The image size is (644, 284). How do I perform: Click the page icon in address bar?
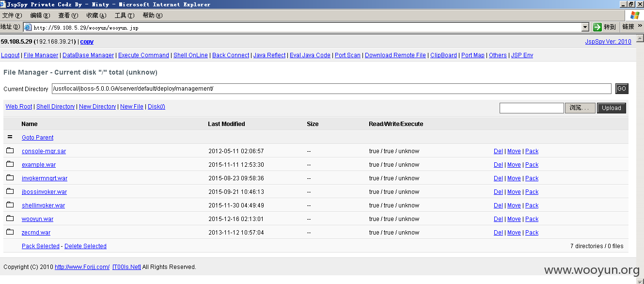pos(28,27)
